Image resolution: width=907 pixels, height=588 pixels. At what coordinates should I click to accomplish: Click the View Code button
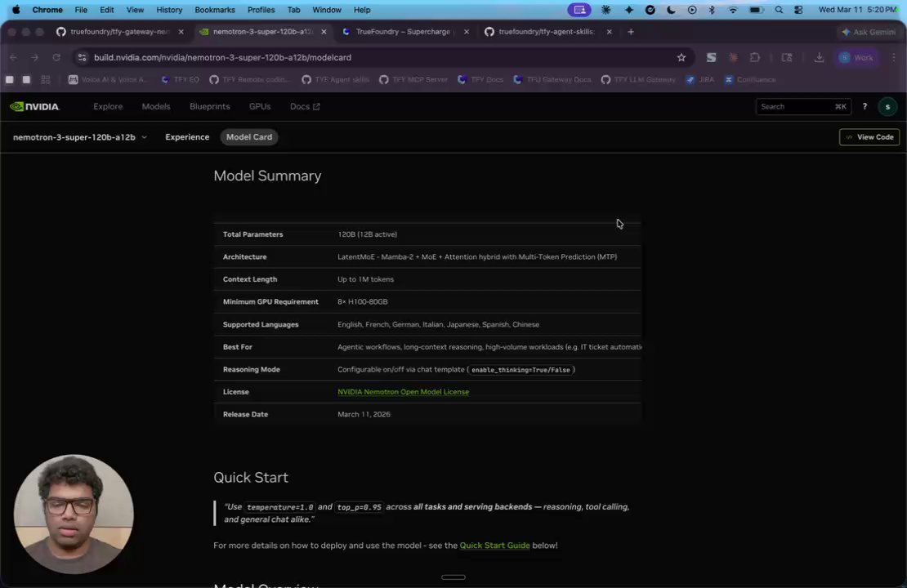(x=869, y=137)
